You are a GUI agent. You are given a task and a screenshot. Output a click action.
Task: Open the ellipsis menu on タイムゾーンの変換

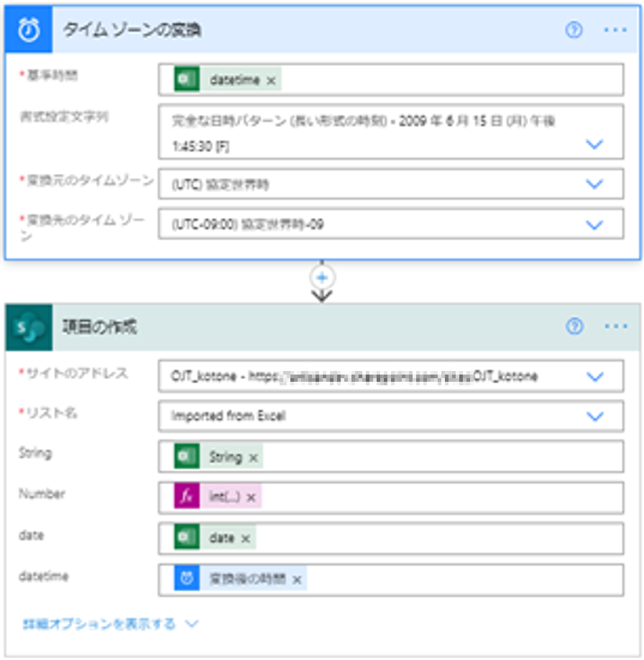(x=615, y=30)
